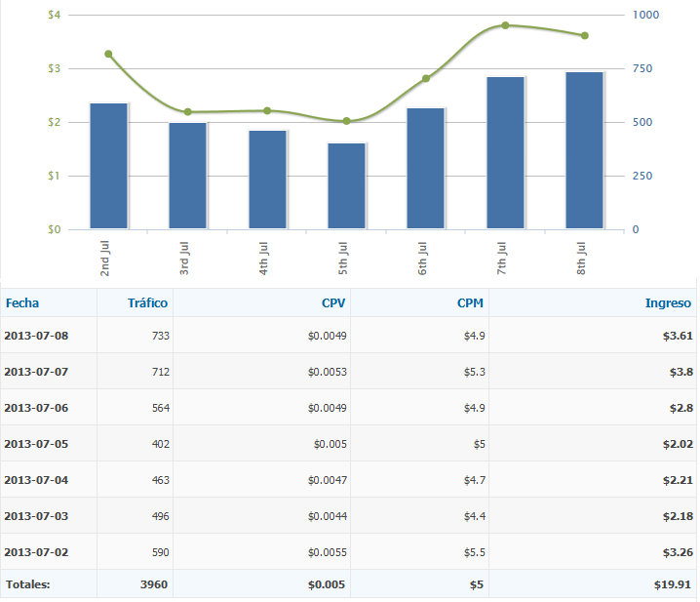Screen dimensions: 700x602
Task: Click total traffic value 3960
Action: coord(154,584)
